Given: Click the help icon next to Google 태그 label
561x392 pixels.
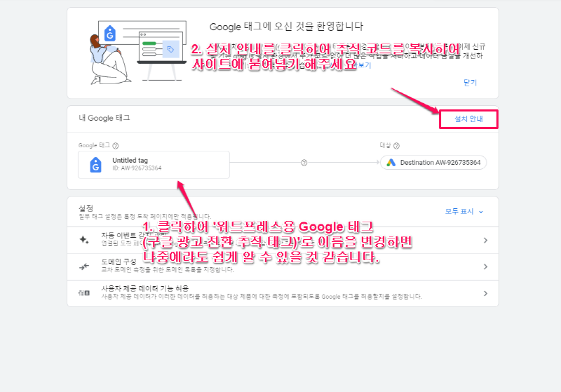Looking at the screenshot, I should tap(116, 146).
